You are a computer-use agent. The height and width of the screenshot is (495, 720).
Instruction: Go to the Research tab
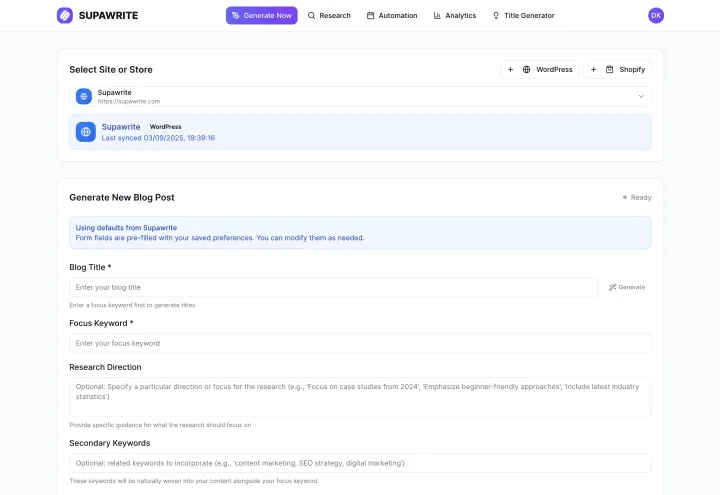point(329,16)
